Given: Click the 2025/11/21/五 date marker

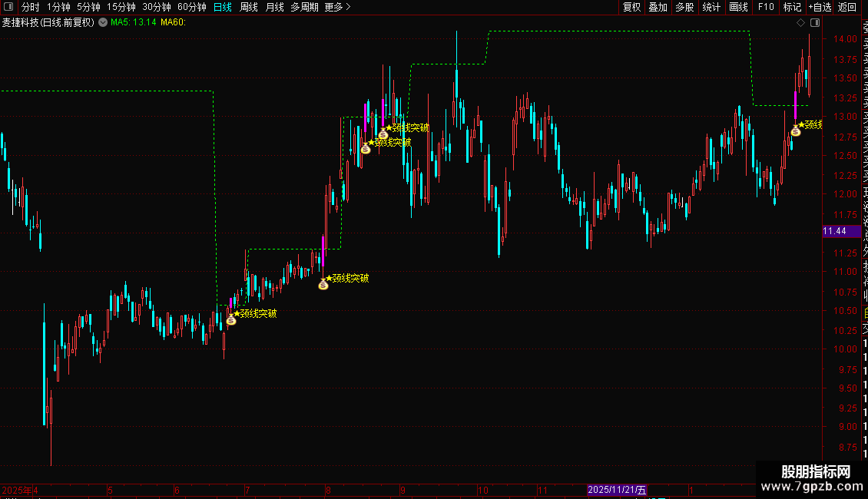Looking at the screenshot, I should pos(617,490).
